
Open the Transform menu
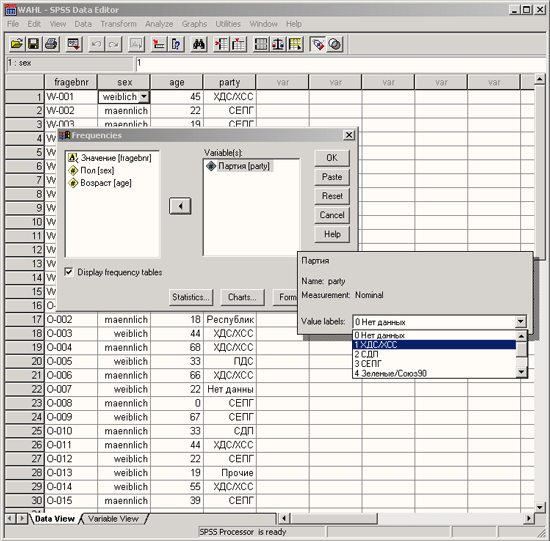point(119,24)
